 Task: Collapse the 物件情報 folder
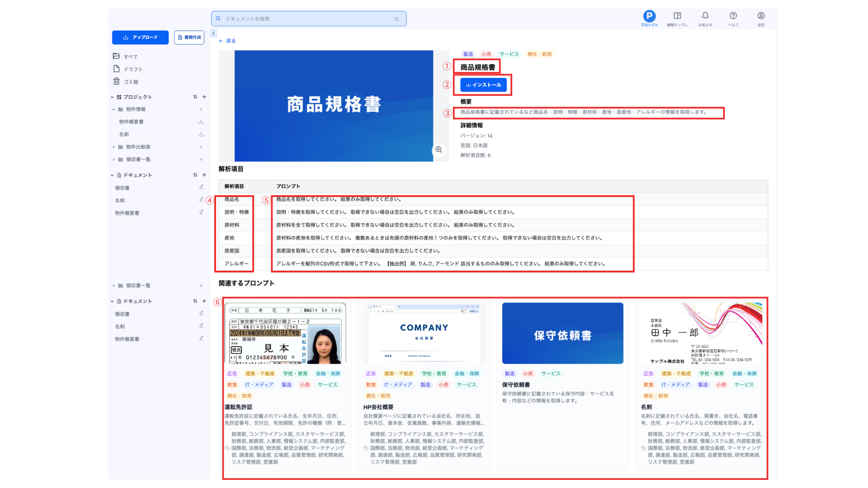(x=114, y=109)
